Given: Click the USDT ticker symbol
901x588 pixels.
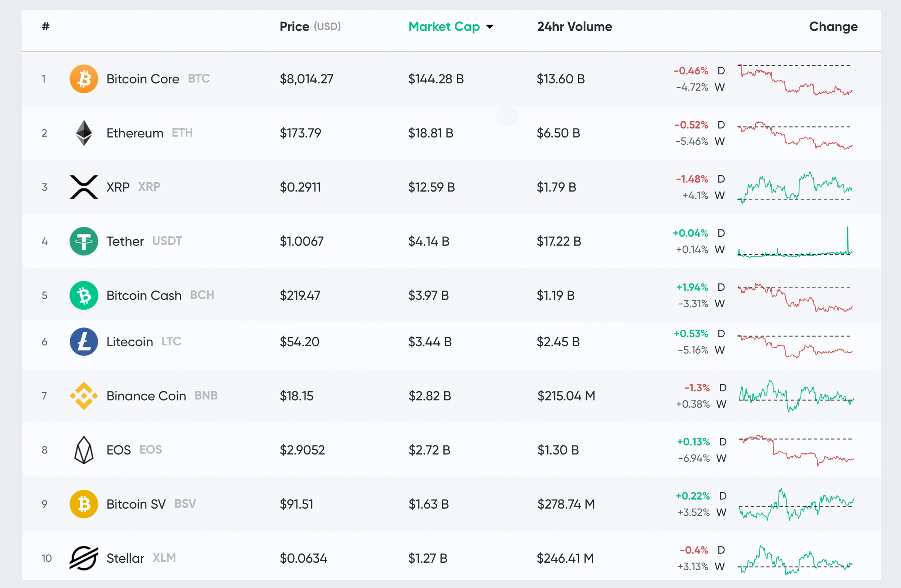Looking at the screenshot, I should [x=167, y=241].
